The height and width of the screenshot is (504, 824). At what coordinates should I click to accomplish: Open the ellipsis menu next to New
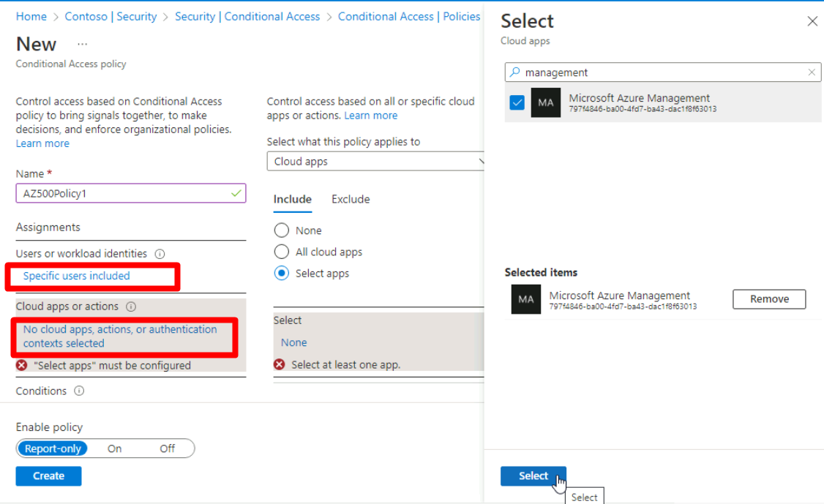click(x=83, y=44)
